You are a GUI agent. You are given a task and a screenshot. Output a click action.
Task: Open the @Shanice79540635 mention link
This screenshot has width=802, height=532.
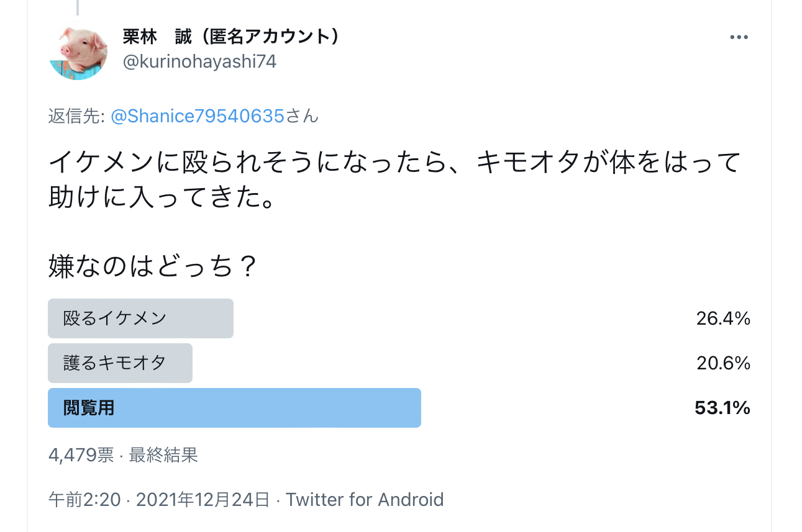click(x=198, y=116)
